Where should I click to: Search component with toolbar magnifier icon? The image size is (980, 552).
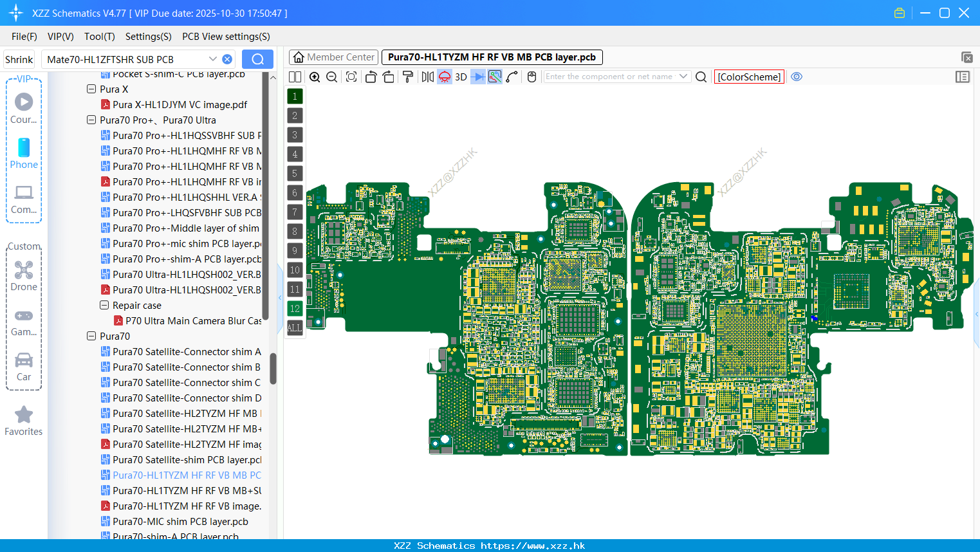(x=701, y=77)
